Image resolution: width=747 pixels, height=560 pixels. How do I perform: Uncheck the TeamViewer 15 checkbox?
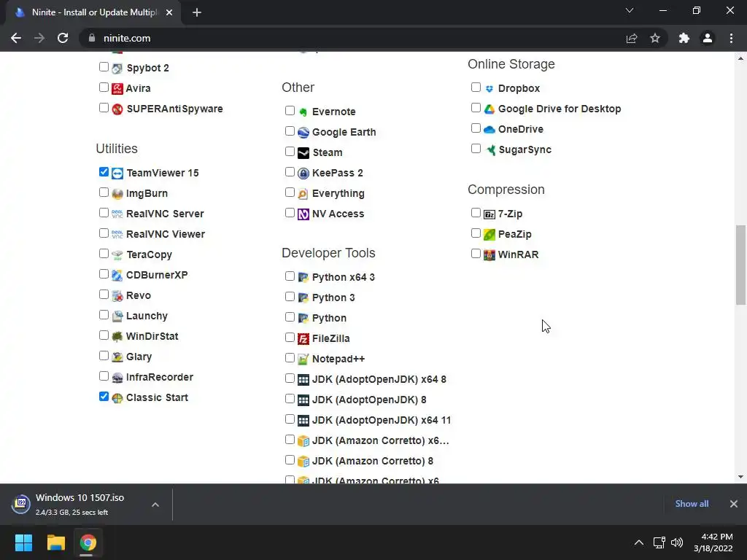pyautogui.click(x=104, y=172)
